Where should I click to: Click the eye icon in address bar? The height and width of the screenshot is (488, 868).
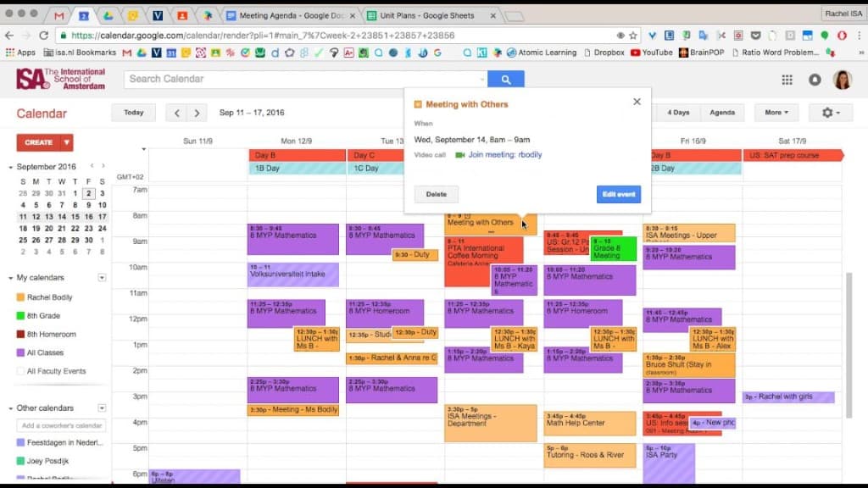tap(620, 36)
